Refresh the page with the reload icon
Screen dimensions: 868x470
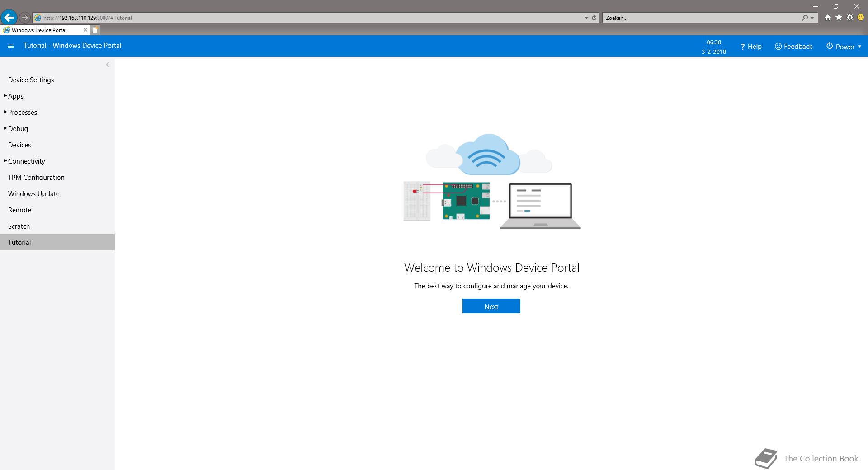[594, 18]
